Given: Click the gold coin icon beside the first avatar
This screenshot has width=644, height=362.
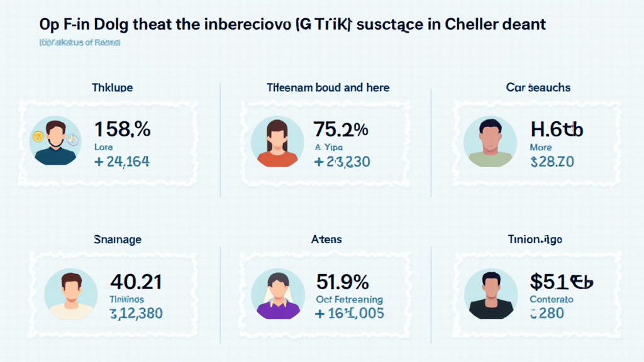Looking at the screenshot, I should click(36, 136).
